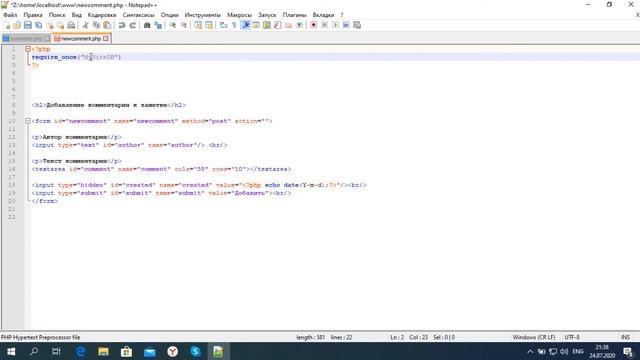Click Run macro multiple times icon
This screenshot has width=640, height=360.
tap(346, 25)
